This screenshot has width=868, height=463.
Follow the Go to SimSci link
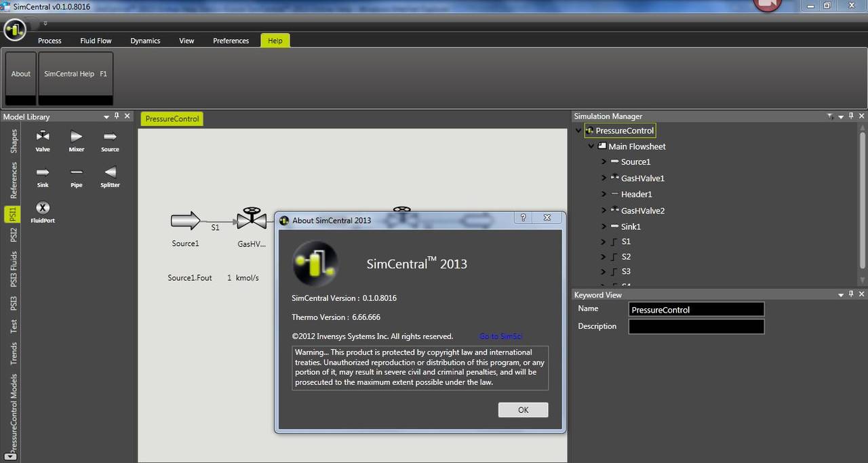501,336
